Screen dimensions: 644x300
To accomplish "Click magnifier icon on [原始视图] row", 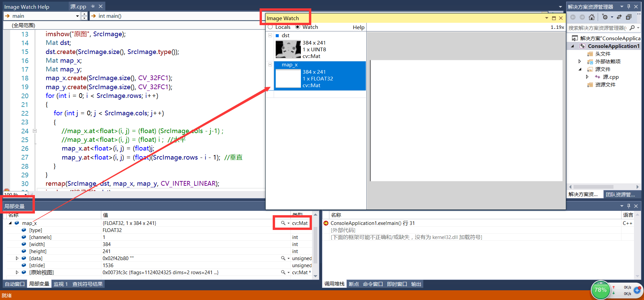I will [283, 272].
